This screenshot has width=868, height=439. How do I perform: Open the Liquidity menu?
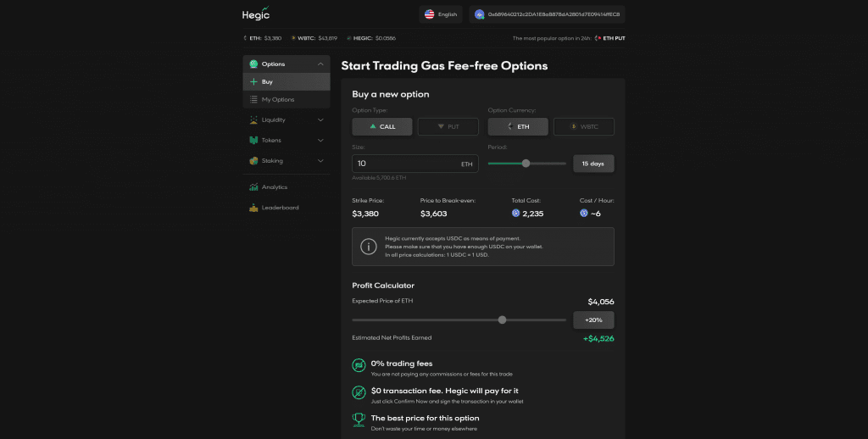[287, 119]
